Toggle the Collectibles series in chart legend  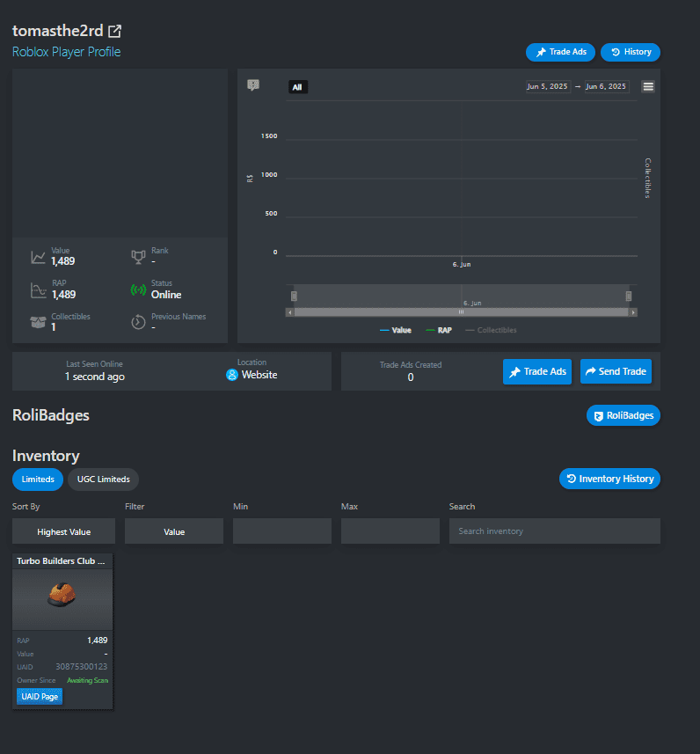click(x=491, y=330)
